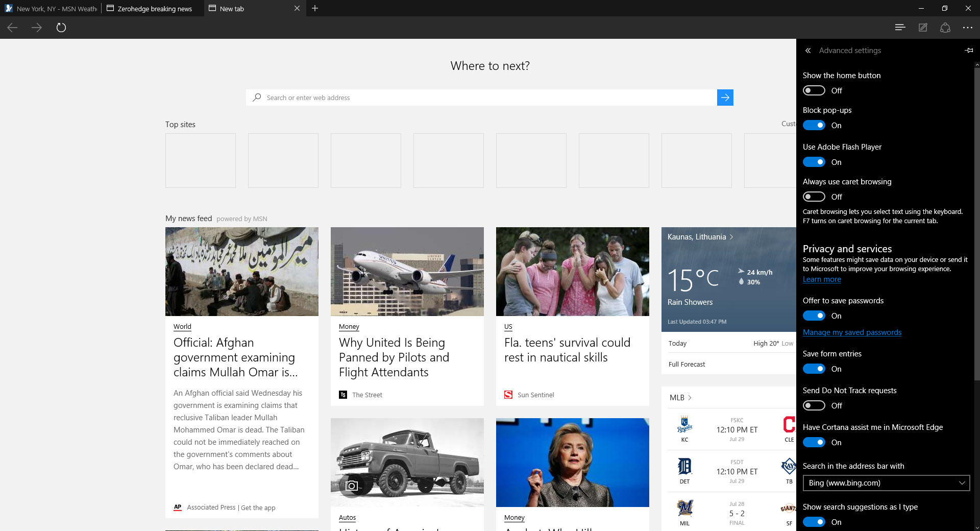Click the Make a Web Note pen icon
Viewport: 980px width, 531px height.
point(923,28)
